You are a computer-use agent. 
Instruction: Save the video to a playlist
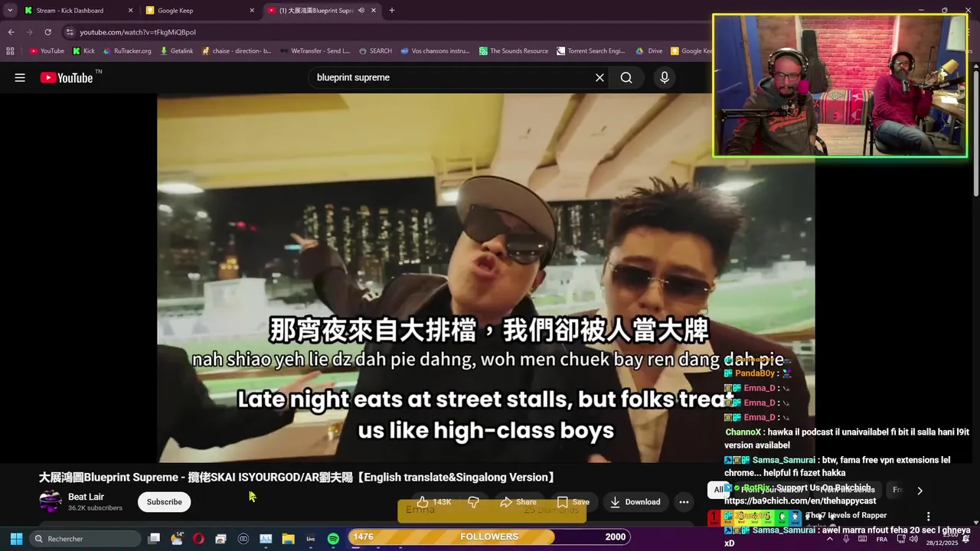[x=573, y=502]
